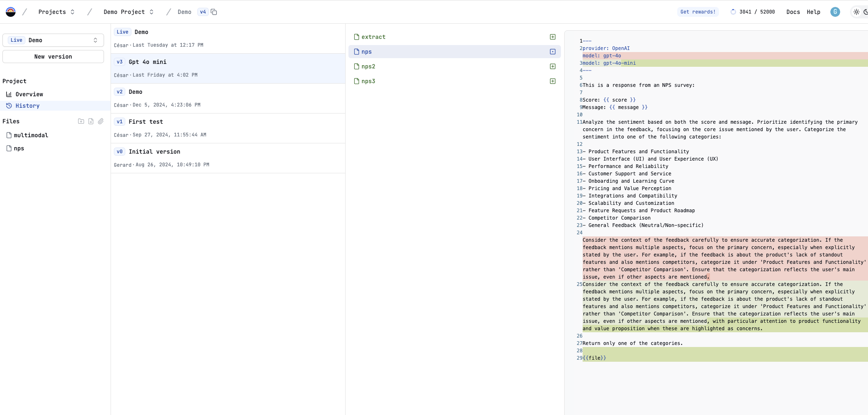
Task: Click the added-file plus icon for nps2
Action: click(x=553, y=66)
